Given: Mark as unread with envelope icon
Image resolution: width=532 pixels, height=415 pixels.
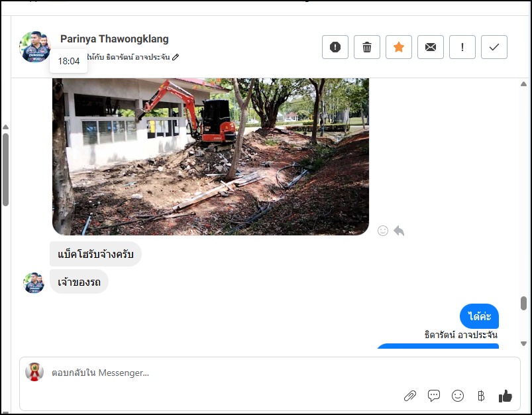Looking at the screenshot, I should pos(431,47).
